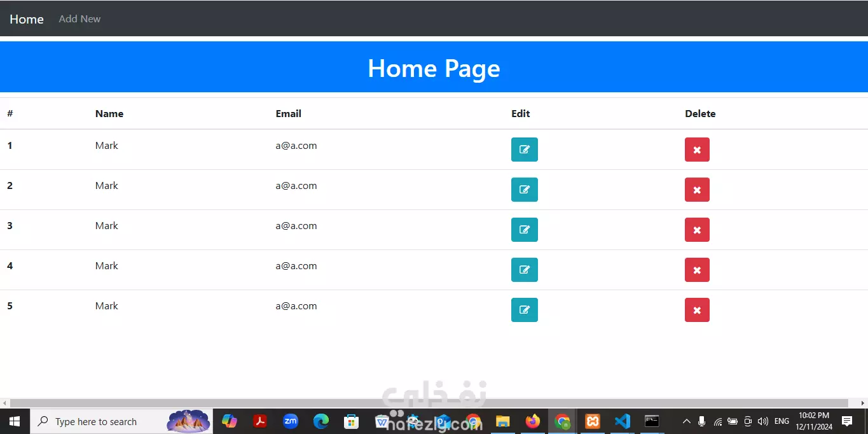This screenshot has height=434, width=868.
Task: Edit the record in row 1
Action: 525,150
